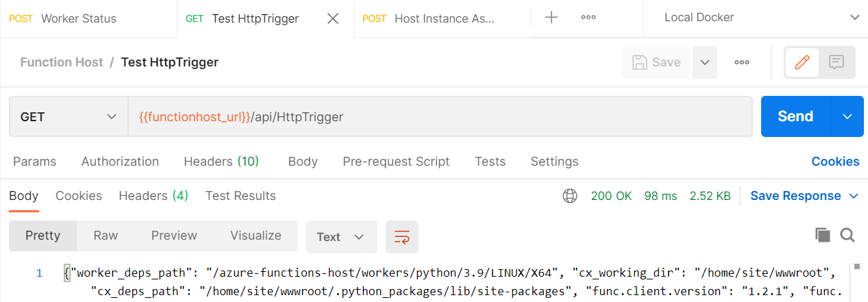Click the network globe icon
868x302 pixels.
pyautogui.click(x=569, y=196)
